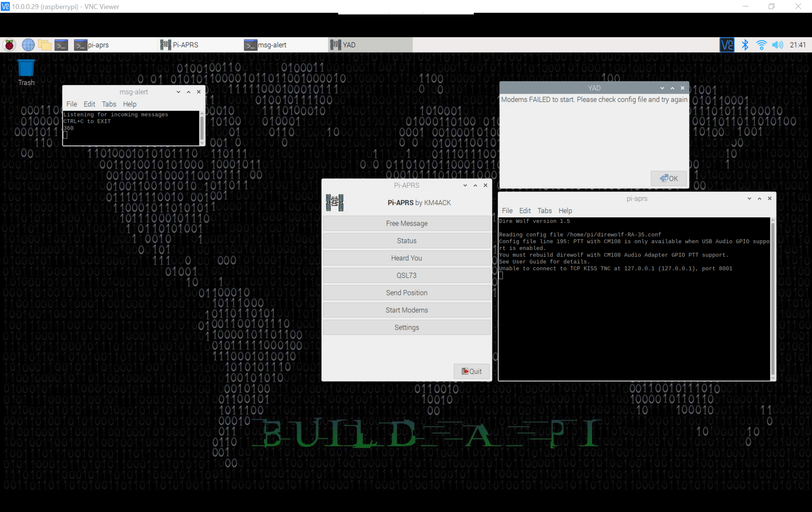Image resolution: width=812 pixels, height=512 pixels.
Task: Open the Tabs menu in msg-alert window
Action: click(x=109, y=104)
